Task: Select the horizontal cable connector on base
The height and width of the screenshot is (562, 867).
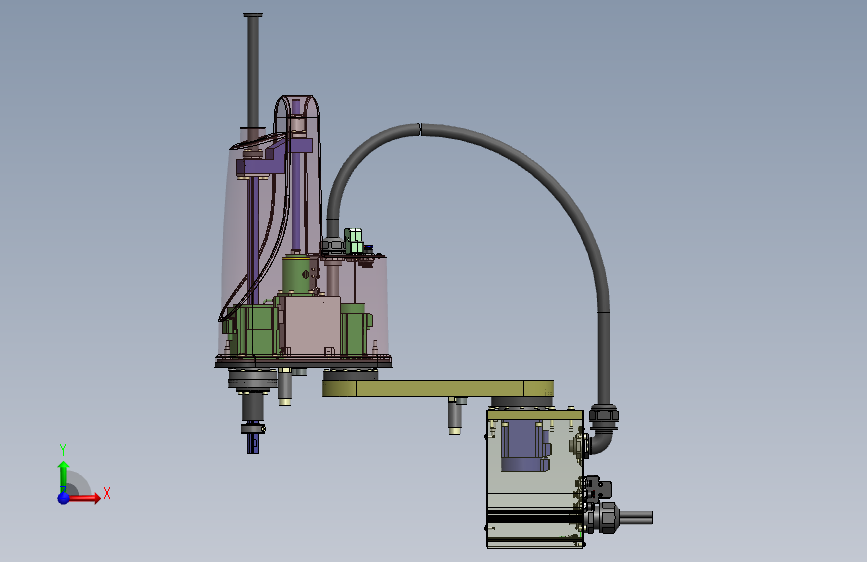Action: tap(619, 517)
